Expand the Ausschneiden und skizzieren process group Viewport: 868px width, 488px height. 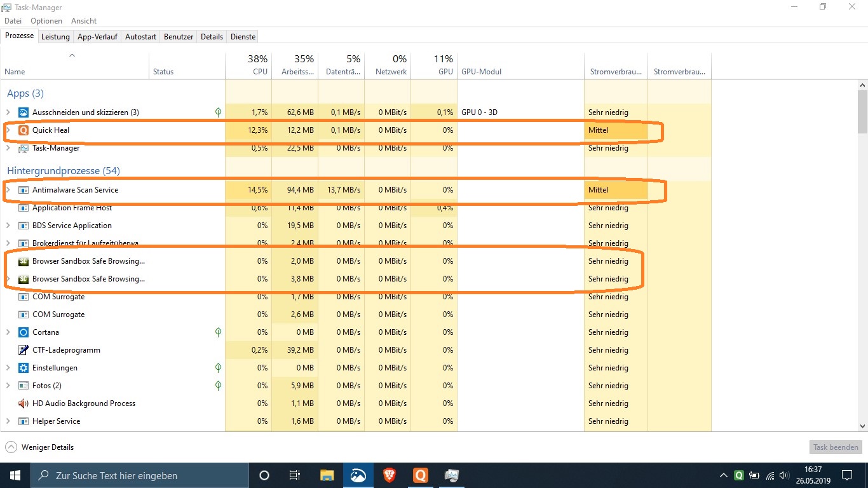point(8,112)
